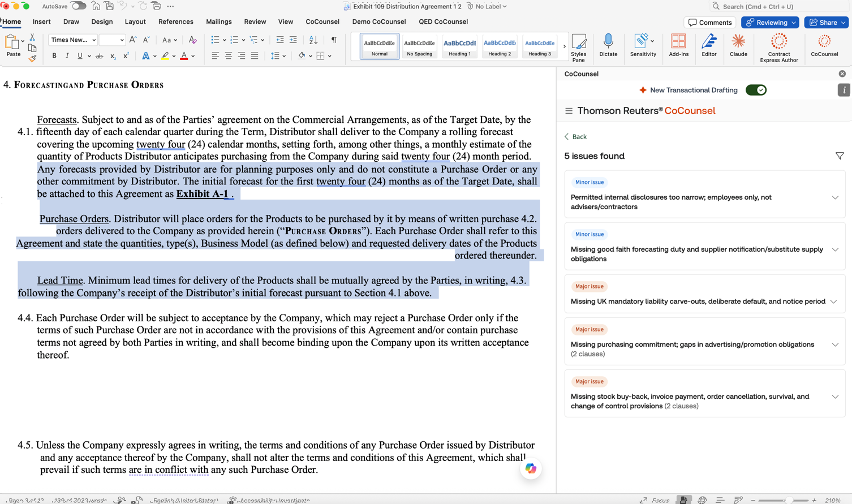Open the Mailings tab

pyautogui.click(x=219, y=21)
